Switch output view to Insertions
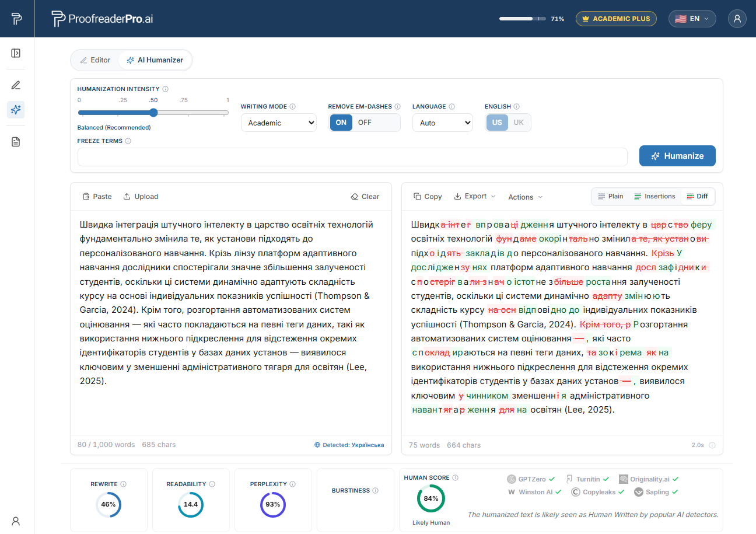 coord(654,197)
